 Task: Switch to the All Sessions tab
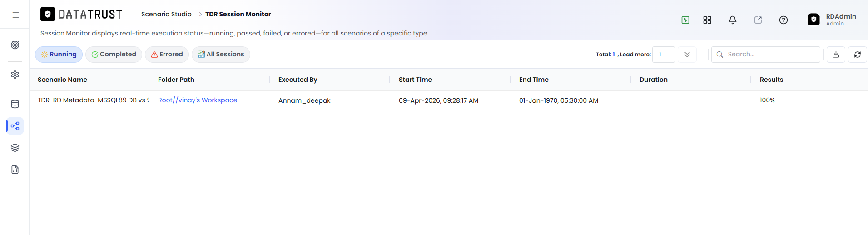click(221, 55)
